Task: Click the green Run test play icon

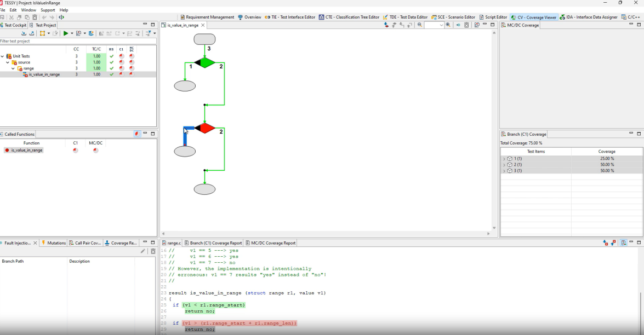Action: tap(65, 33)
